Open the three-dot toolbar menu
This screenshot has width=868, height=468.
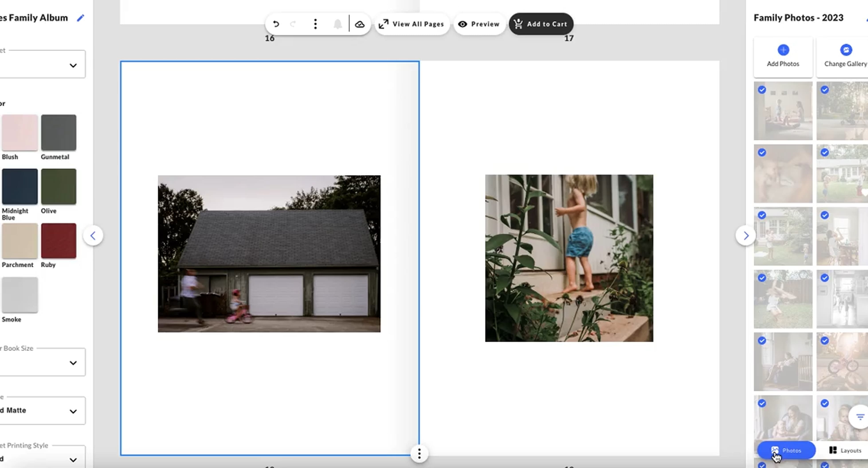tap(315, 24)
